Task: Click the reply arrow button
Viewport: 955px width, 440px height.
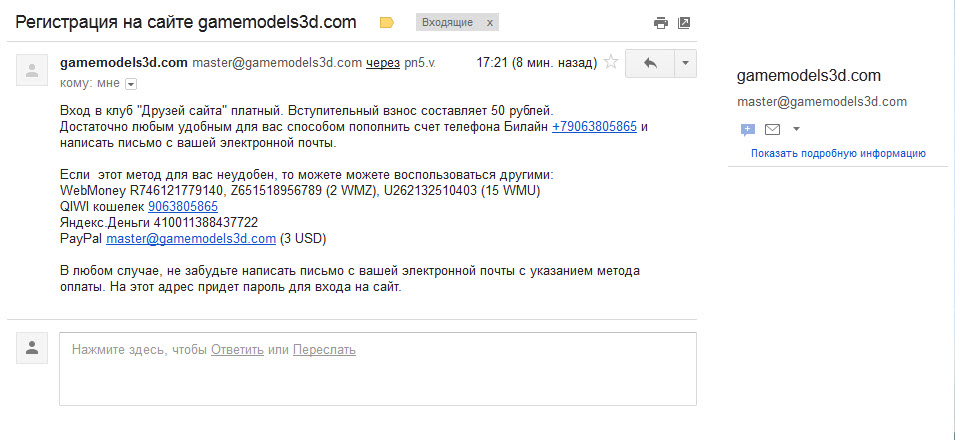Action: [x=650, y=63]
